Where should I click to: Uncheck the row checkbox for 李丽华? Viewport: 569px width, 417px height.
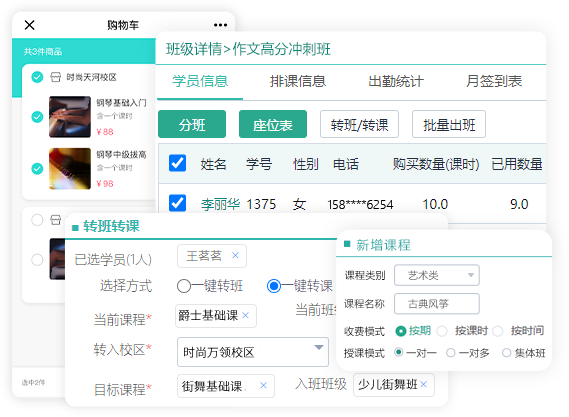tap(177, 203)
